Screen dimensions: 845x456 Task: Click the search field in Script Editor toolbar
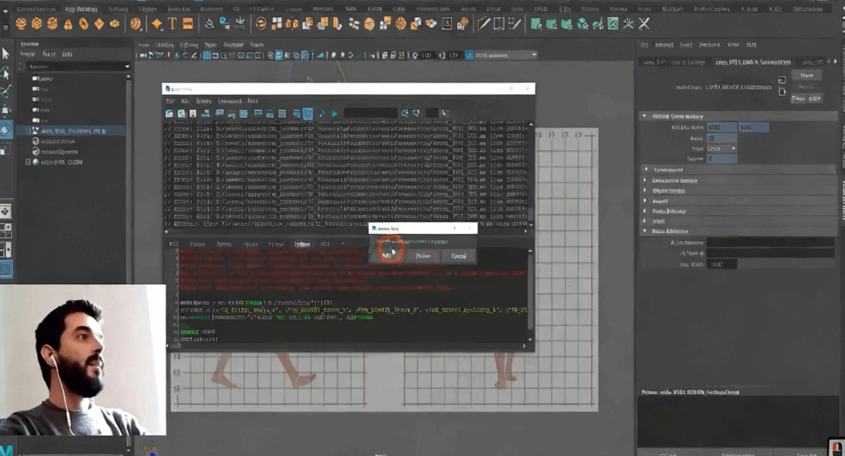click(x=370, y=114)
